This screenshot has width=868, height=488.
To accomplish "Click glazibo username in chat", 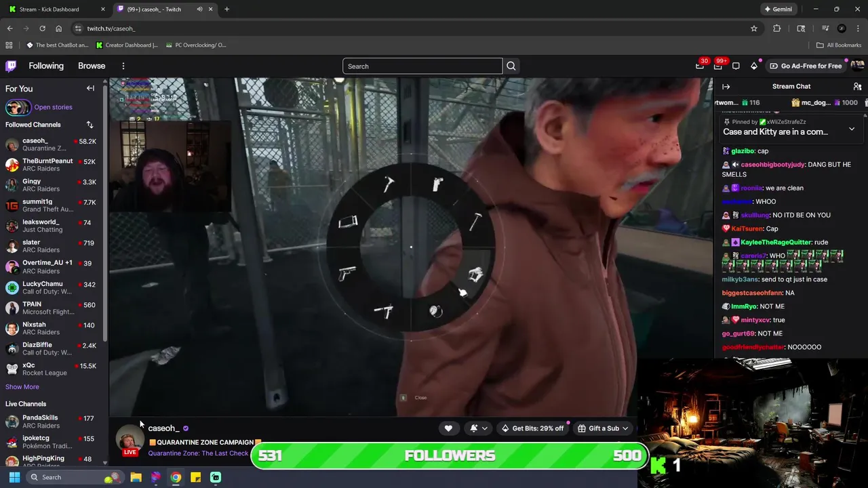I will (x=743, y=151).
